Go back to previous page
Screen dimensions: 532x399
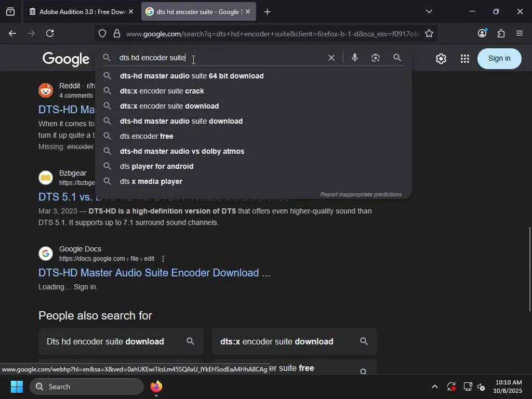12,33
